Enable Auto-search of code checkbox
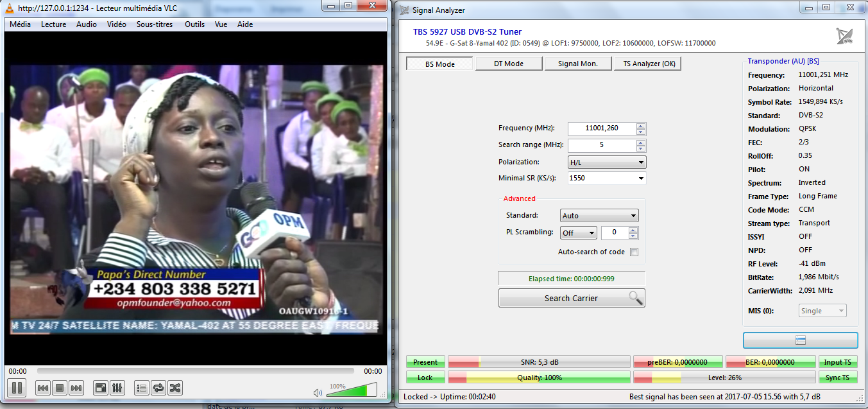The height and width of the screenshot is (409, 868). coord(634,252)
